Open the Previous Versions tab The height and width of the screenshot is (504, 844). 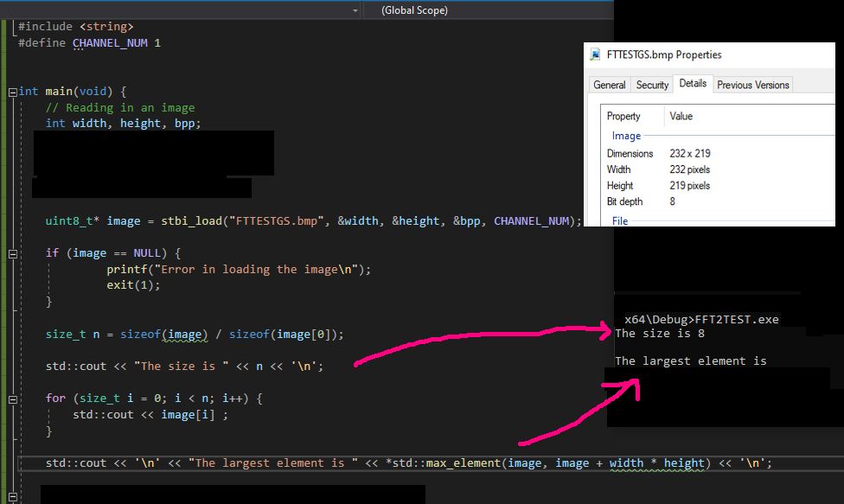tap(752, 85)
